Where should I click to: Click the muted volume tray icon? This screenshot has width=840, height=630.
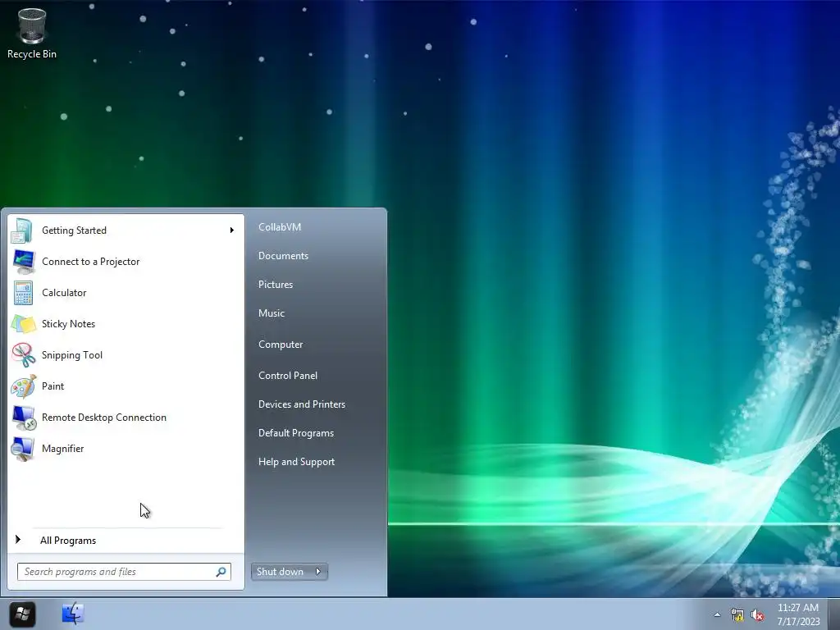click(x=757, y=614)
